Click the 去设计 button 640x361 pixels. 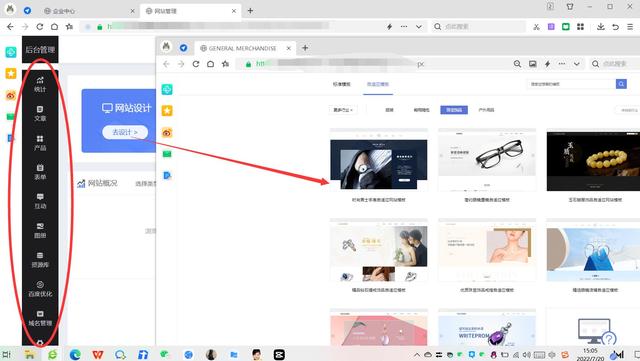click(125, 132)
